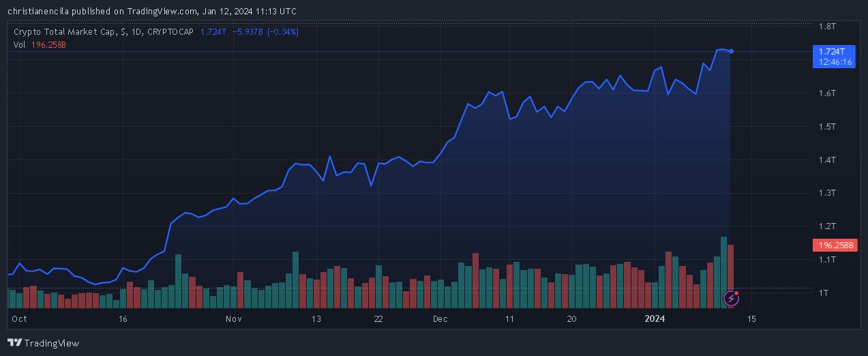
Task: Click the 1.8T price axis label
Action: point(827,27)
